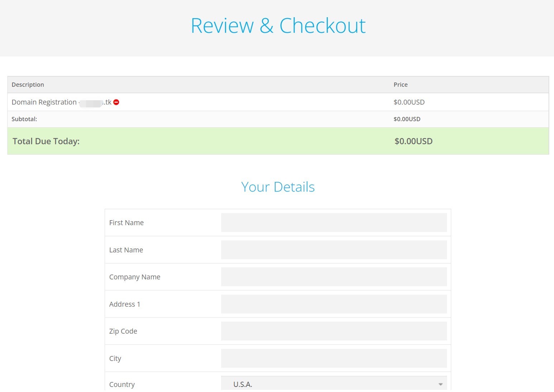Viewport: 554px width, 392px height.
Task: Click the City text field
Action: pyautogui.click(x=334, y=358)
